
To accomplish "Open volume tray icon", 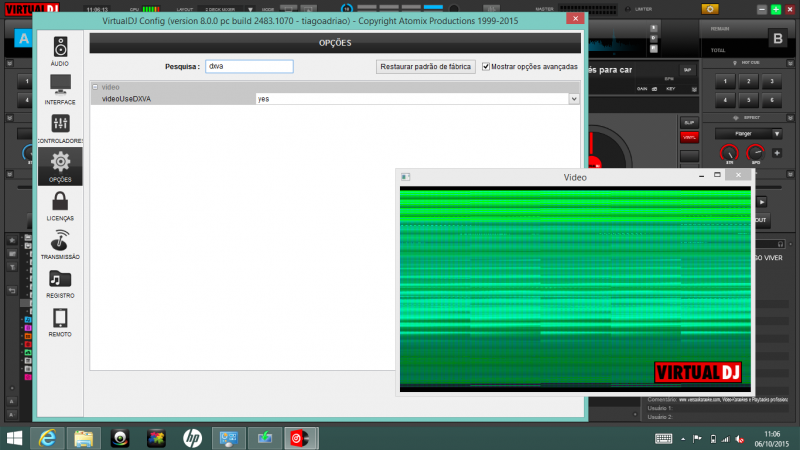I will [740, 439].
